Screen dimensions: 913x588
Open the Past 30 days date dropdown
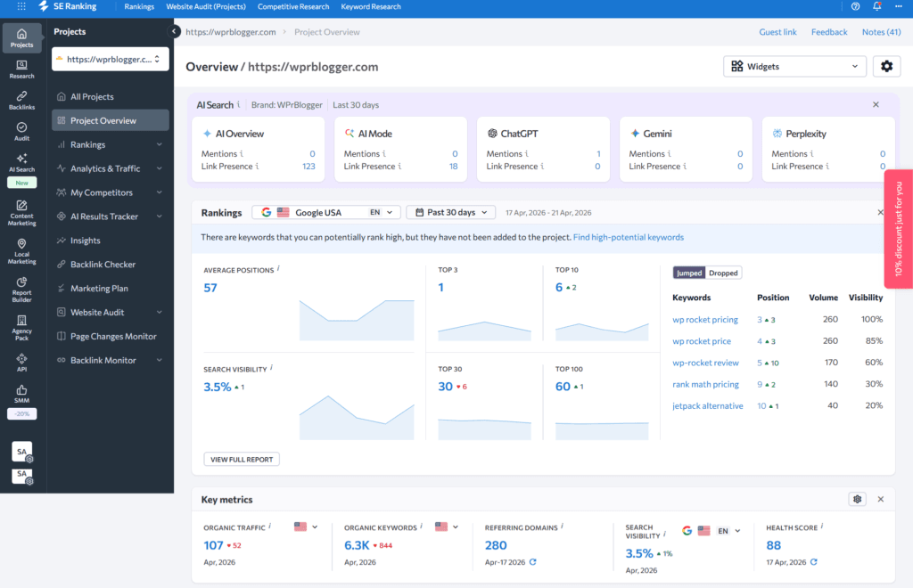450,212
